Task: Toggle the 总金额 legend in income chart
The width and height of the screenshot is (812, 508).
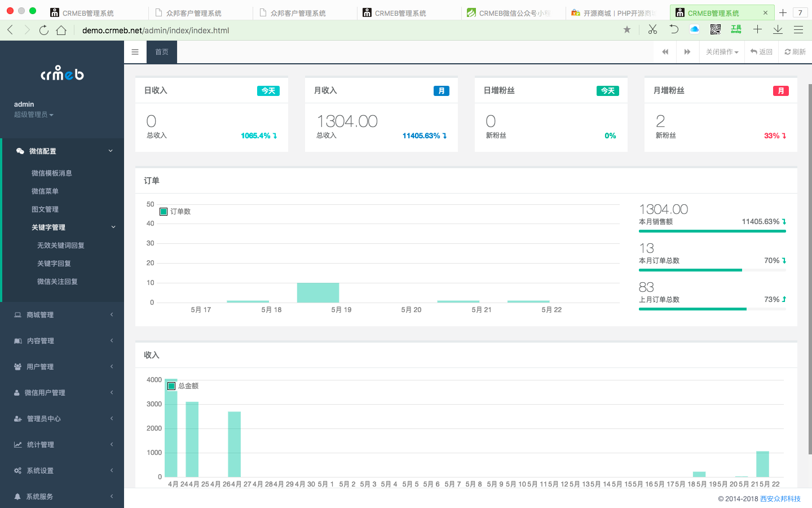Action: click(183, 386)
